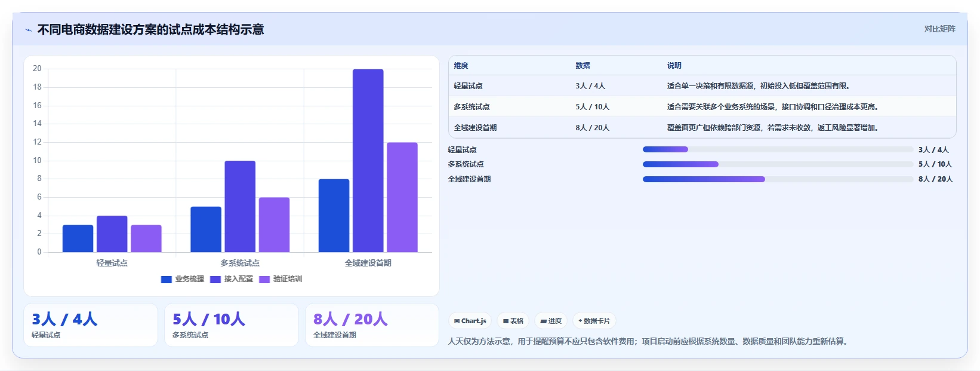Select the 接入配置 bar for 轻量试点
The height and width of the screenshot is (371, 980).
(x=112, y=234)
